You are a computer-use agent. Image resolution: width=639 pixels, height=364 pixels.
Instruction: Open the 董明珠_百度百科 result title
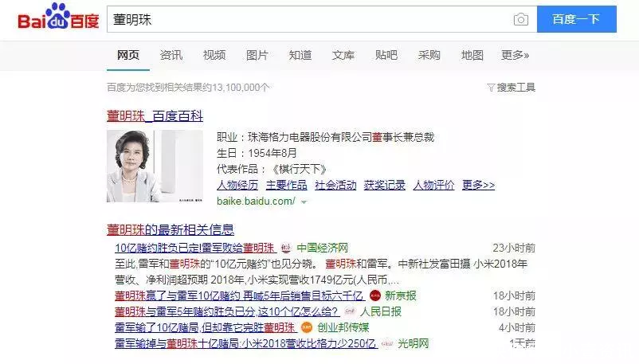coord(155,116)
